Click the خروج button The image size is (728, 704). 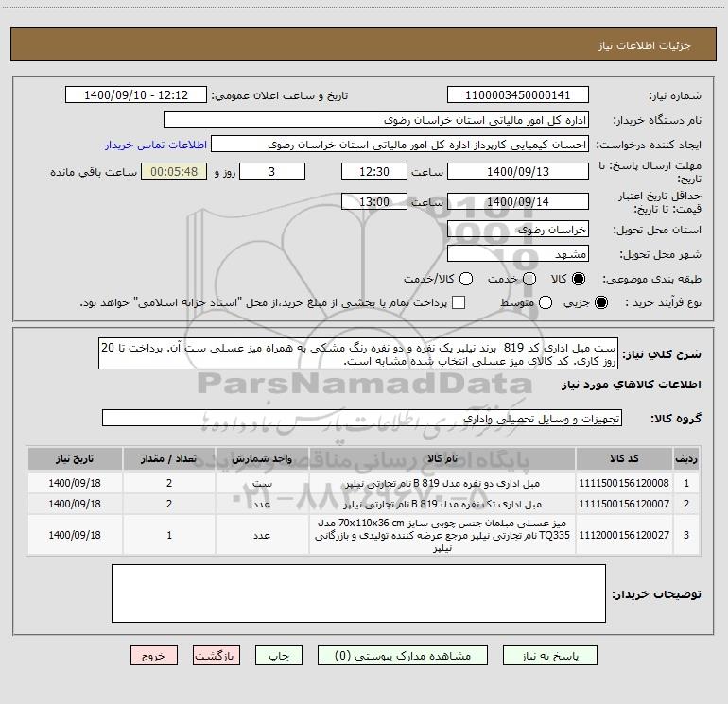coord(154,656)
